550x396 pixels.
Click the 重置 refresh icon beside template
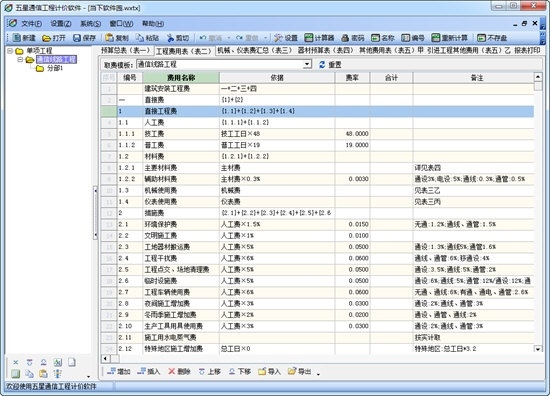point(322,65)
